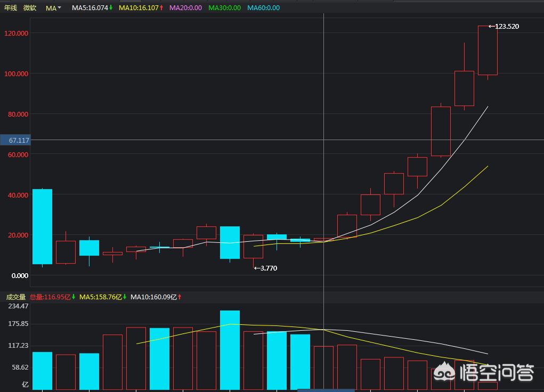Click the 微软 stock name label
Viewport: 544px width, 392px height.
[x=30, y=8]
